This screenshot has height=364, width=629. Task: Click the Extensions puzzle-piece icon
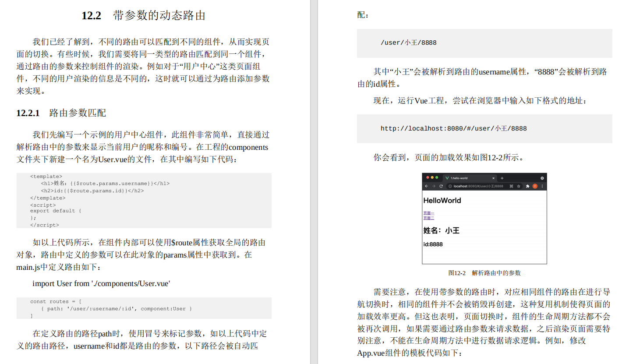tap(528, 186)
